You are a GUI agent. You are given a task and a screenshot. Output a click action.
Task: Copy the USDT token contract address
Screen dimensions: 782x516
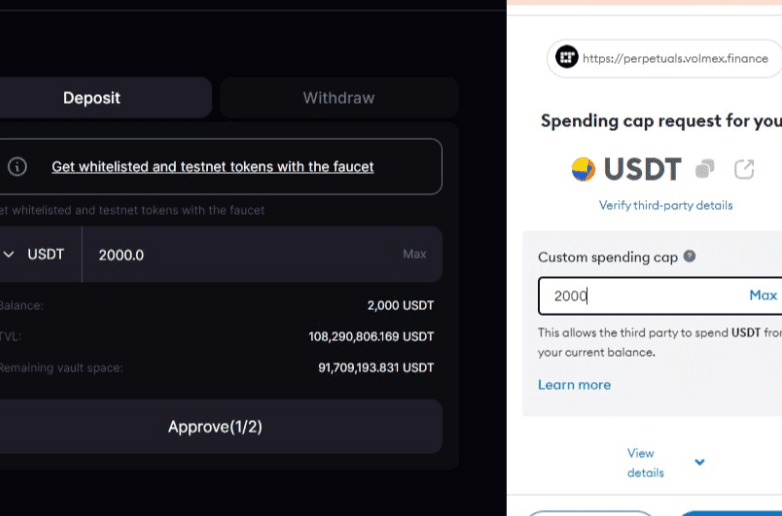click(705, 169)
